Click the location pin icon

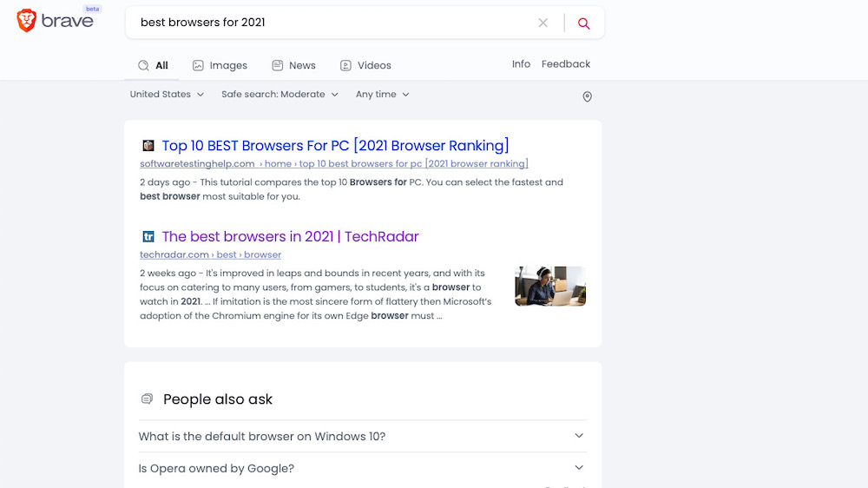click(588, 97)
